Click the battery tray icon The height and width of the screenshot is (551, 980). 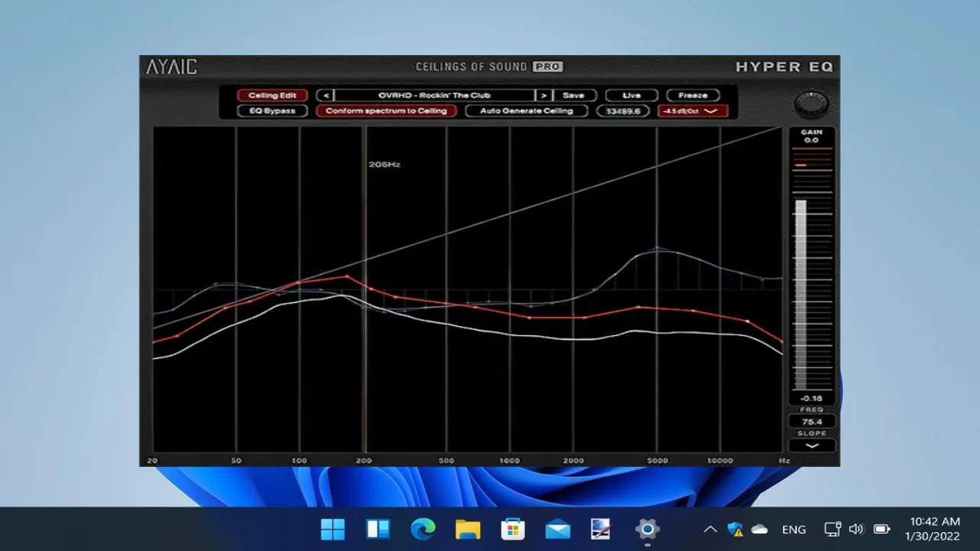(882, 530)
